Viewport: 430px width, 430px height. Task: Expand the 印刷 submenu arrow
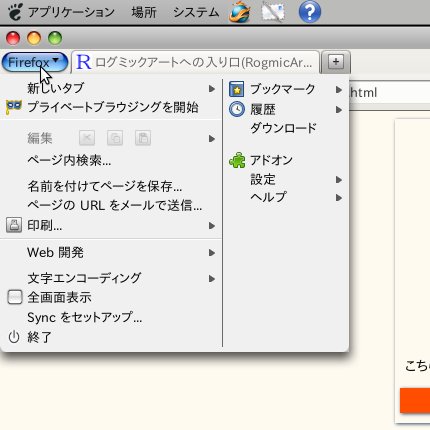(x=212, y=226)
